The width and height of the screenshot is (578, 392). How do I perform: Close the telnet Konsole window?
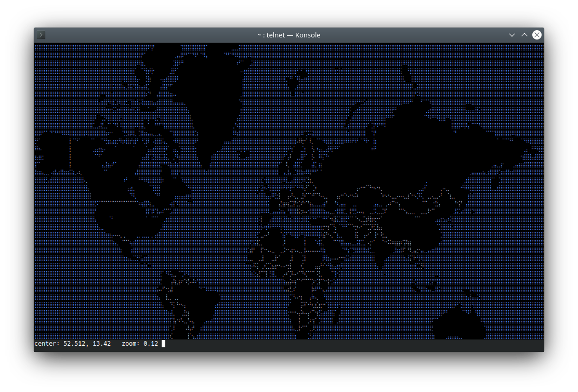(x=537, y=35)
